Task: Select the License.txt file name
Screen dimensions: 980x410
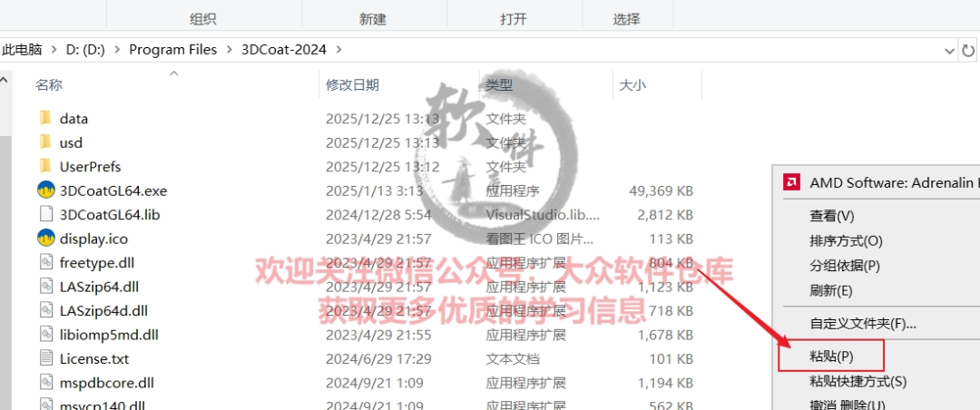Action: tap(94, 358)
